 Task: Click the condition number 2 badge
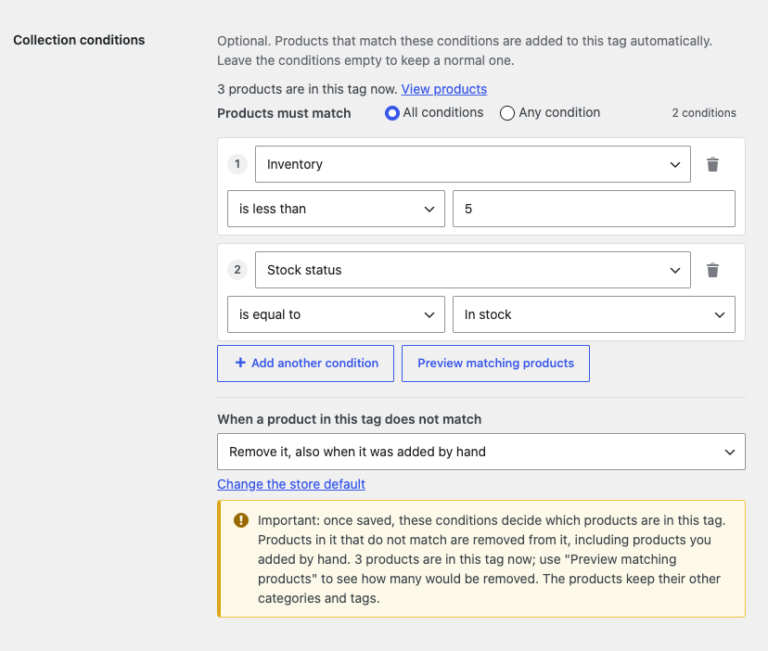[x=238, y=270]
